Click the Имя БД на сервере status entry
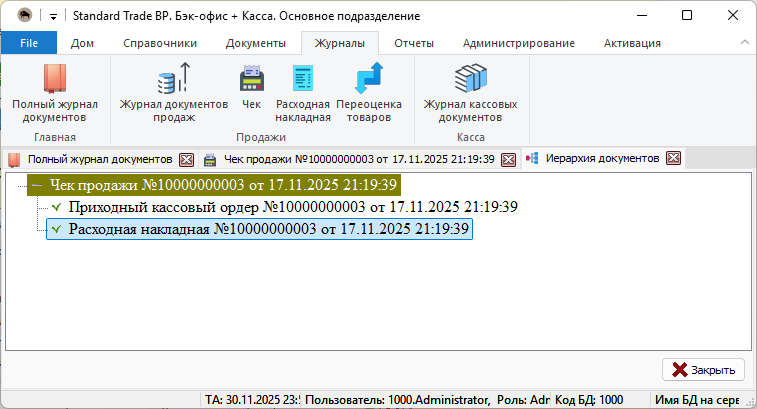The height and width of the screenshot is (409, 757). point(697,400)
